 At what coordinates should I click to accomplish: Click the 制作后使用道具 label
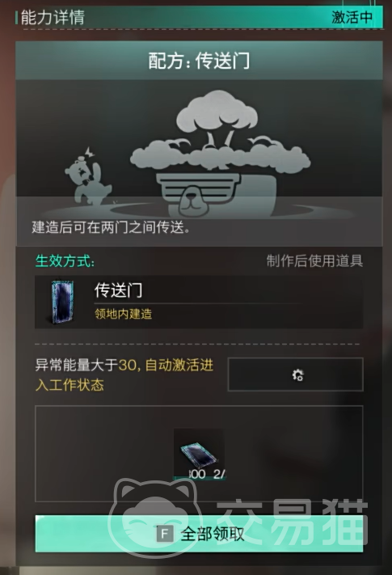point(314,261)
